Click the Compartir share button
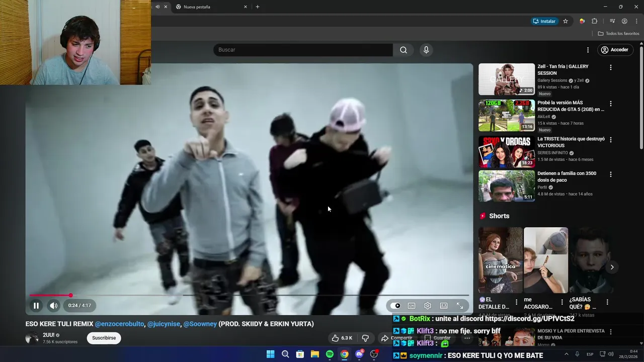 (397, 338)
